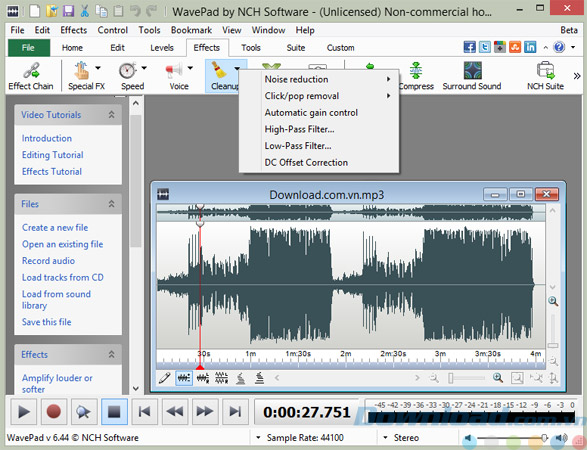587x450 pixels.
Task: Click the paste clipboard icon
Action: [118, 11]
